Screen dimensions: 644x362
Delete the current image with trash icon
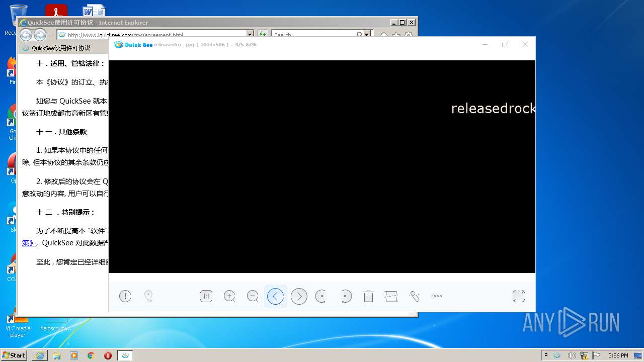tap(368, 296)
